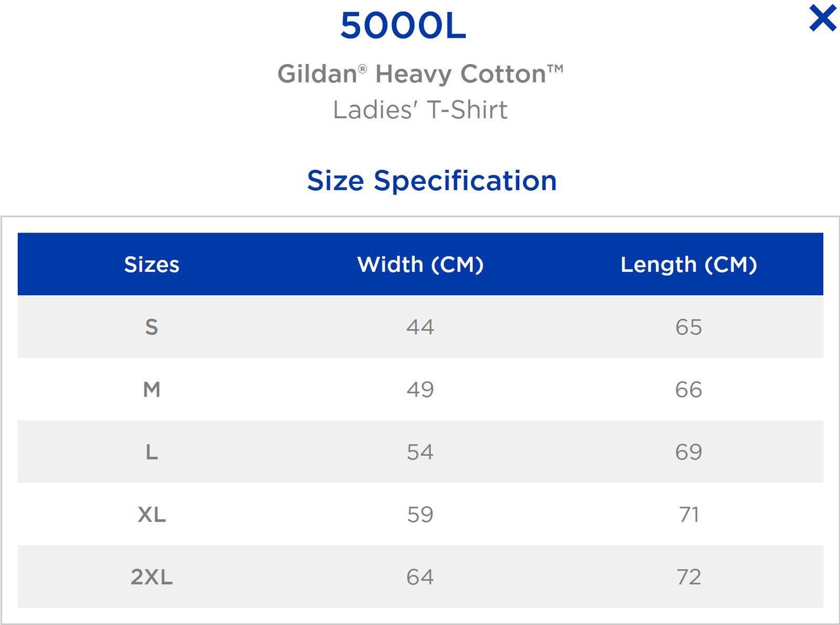The width and height of the screenshot is (840, 625).
Task: Click the Sizes column header
Action: 152,264
